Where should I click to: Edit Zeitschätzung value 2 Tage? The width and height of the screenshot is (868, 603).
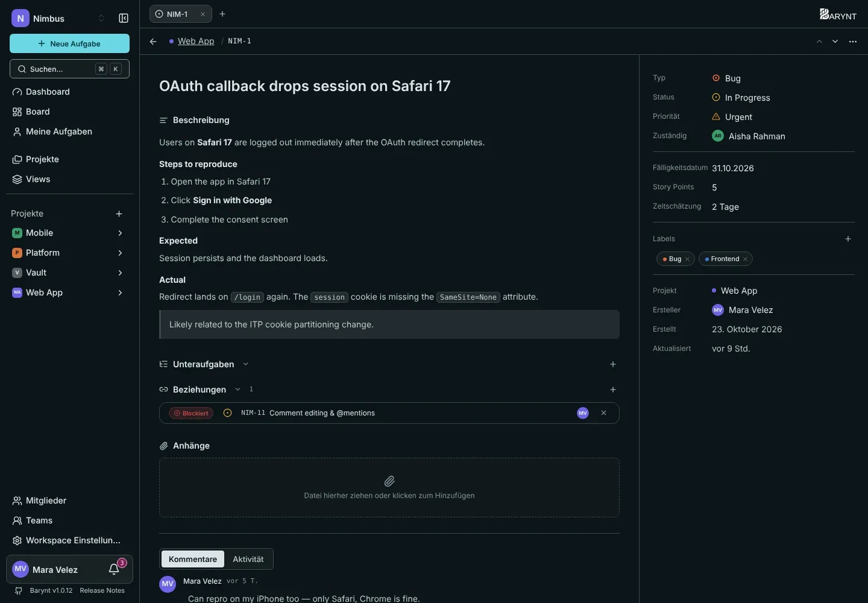pyautogui.click(x=725, y=207)
